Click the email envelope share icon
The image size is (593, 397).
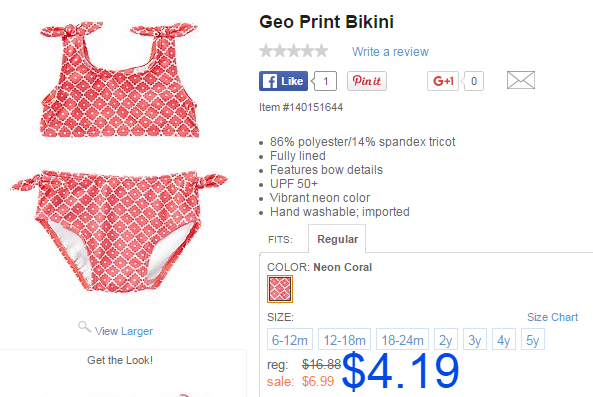point(521,80)
